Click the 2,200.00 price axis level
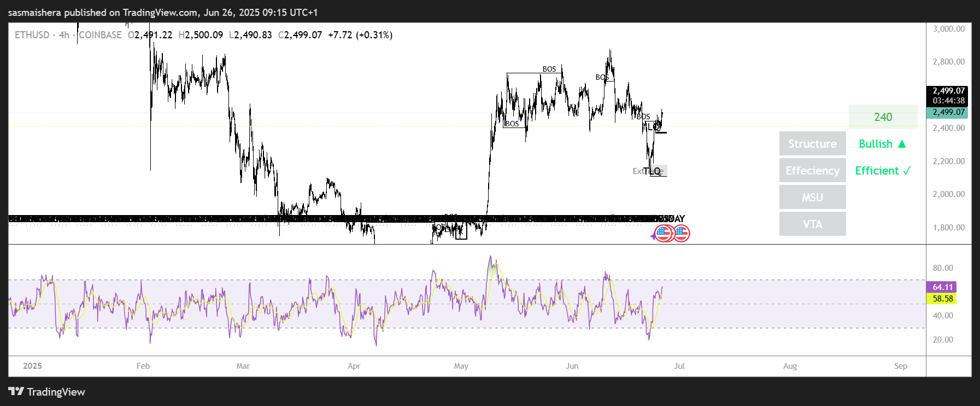Image resolution: width=980 pixels, height=406 pixels. click(948, 161)
